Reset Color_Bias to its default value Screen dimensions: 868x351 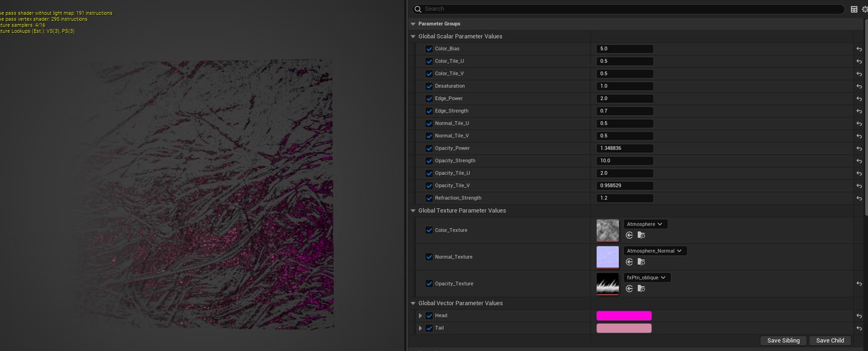click(859, 49)
